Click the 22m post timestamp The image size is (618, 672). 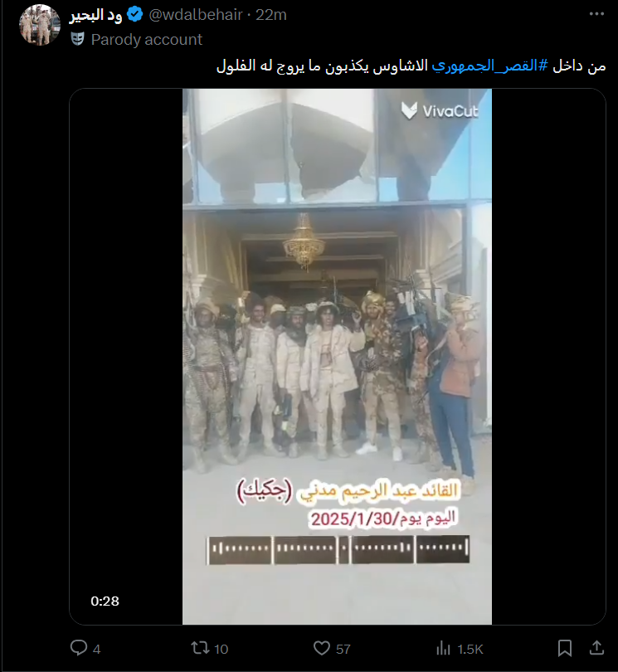click(x=271, y=15)
